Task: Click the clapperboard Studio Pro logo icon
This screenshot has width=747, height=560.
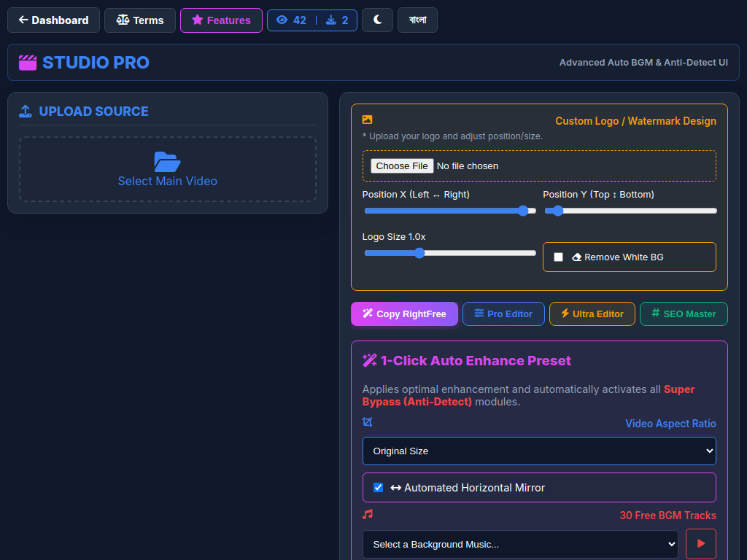Action: tap(28, 63)
